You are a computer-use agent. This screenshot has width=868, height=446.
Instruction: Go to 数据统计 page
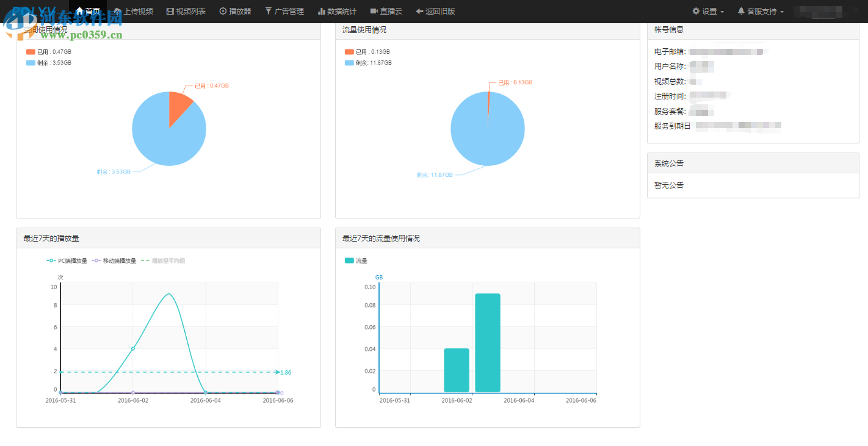[x=337, y=11]
